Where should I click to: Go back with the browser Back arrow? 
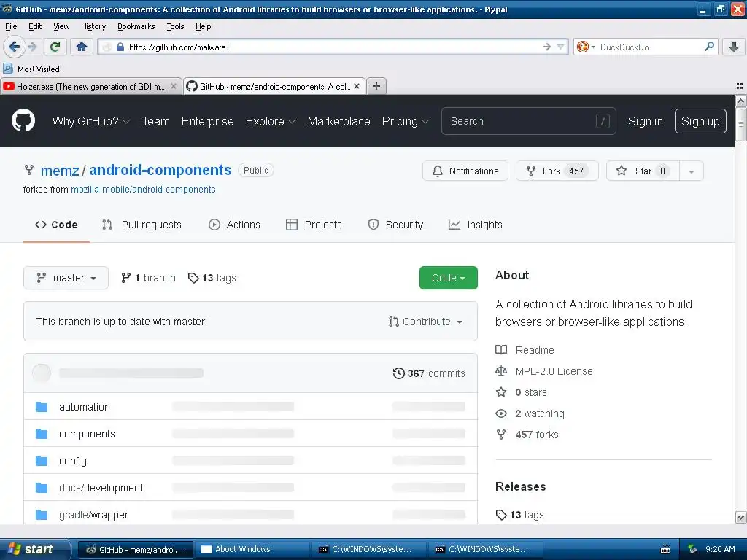click(x=14, y=47)
